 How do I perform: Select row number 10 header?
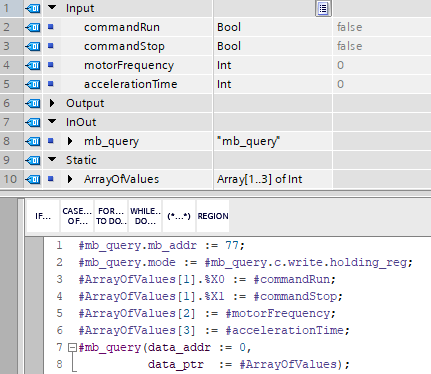click(11, 179)
